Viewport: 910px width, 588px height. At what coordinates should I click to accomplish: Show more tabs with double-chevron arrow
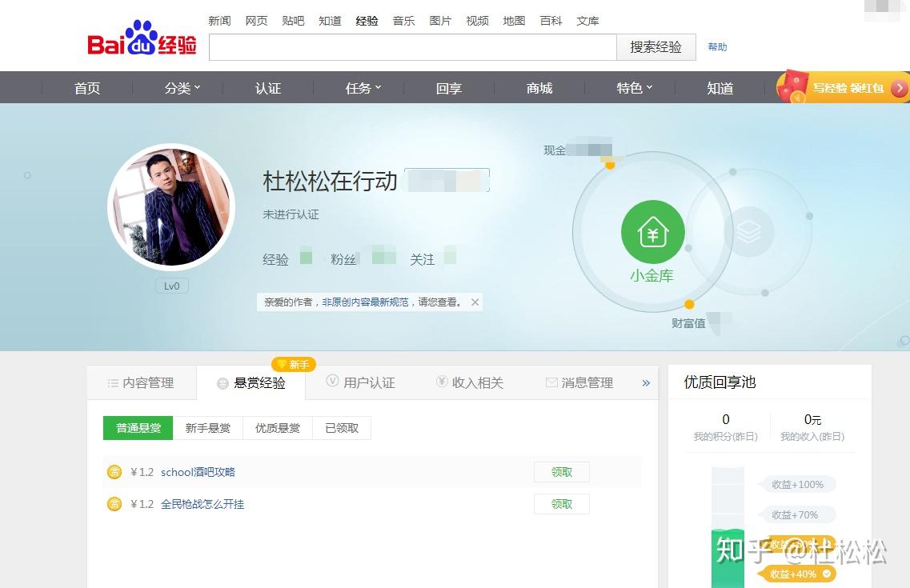click(x=646, y=382)
